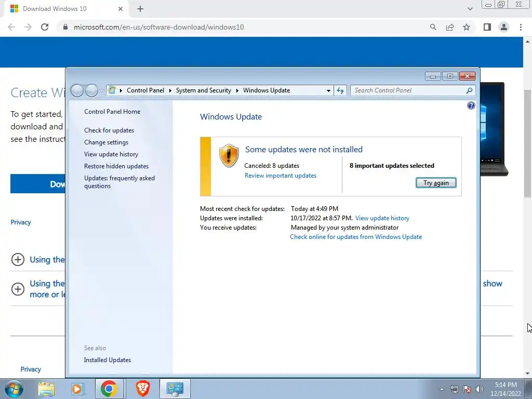
Task: Click the share page icon in Chrome
Action: pos(450,27)
